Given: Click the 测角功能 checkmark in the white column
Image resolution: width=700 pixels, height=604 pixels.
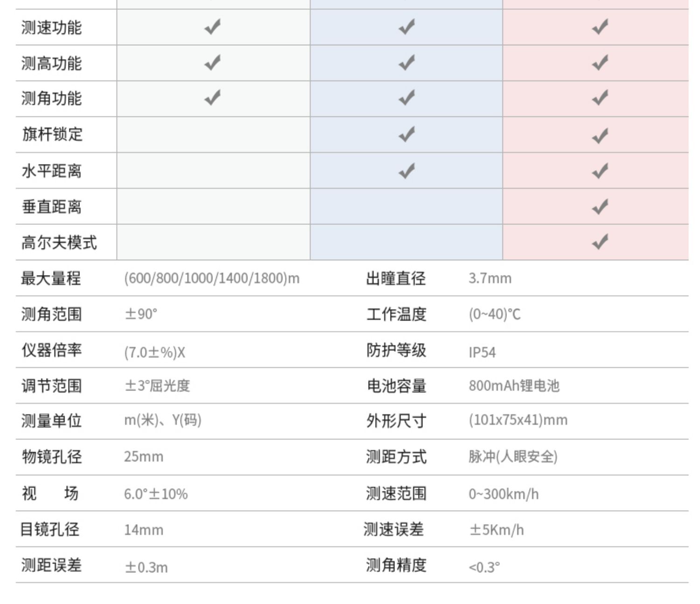Looking at the screenshot, I should [213, 98].
